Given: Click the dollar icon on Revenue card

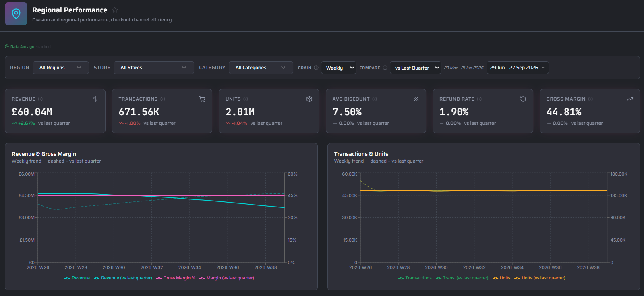Looking at the screenshot, I should pyautogui.click(x=95, y=99).
